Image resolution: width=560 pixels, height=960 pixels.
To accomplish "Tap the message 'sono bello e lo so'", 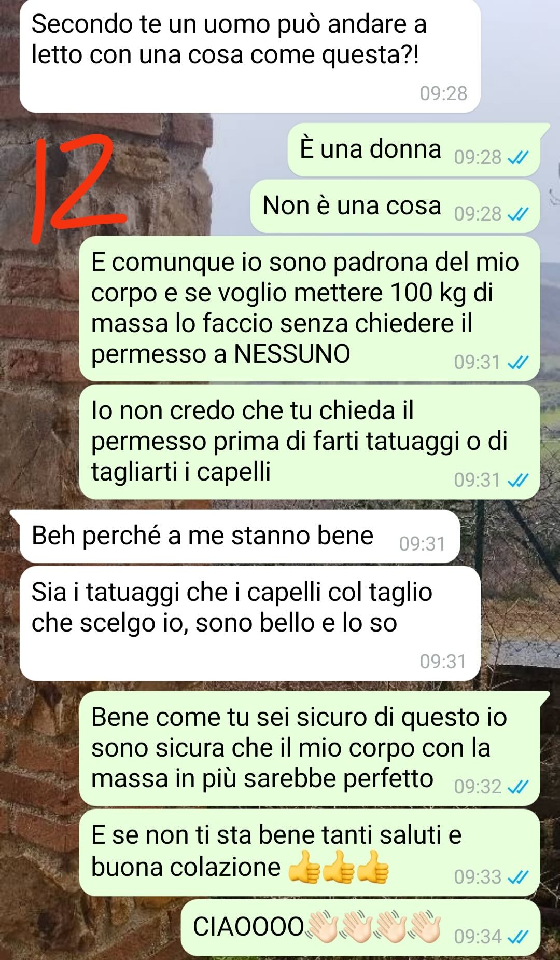I will 250,624.
